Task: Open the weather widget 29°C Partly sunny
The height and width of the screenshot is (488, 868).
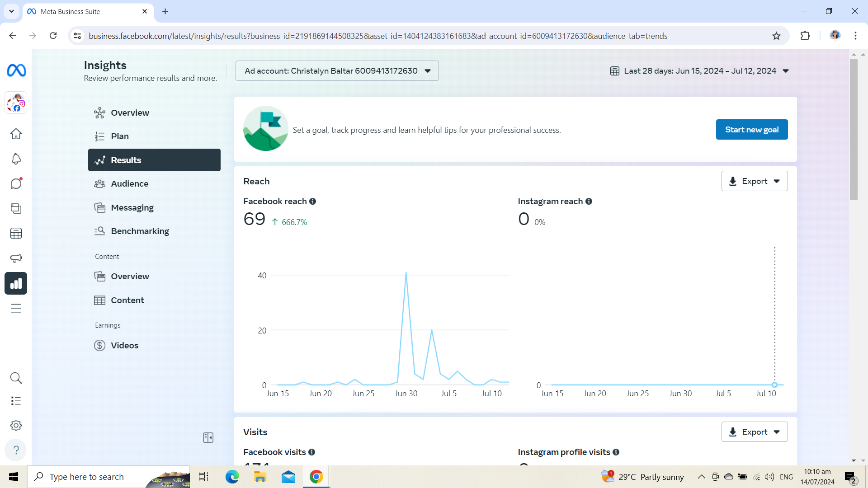Action: [x=642, y=477]
